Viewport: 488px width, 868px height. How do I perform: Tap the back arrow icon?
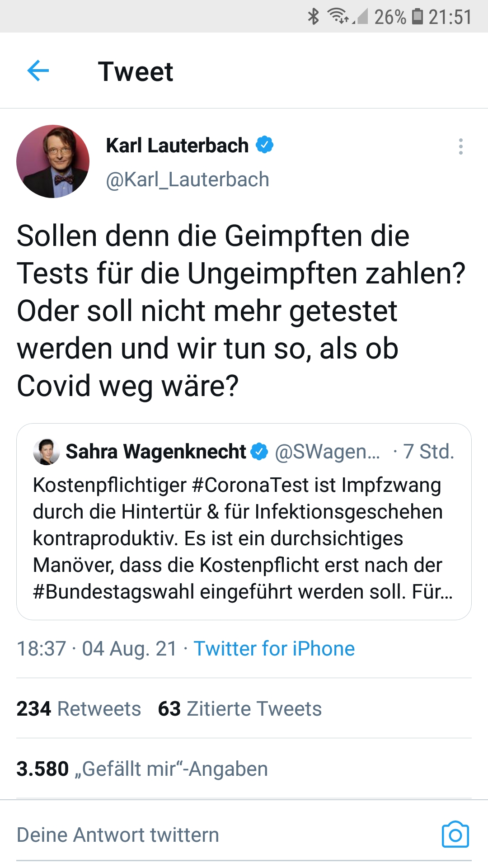[x=38, y=71]
